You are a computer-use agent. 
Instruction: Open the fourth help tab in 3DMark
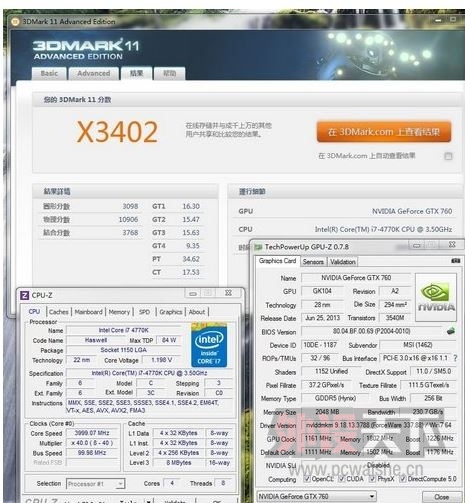click(170, 73)
